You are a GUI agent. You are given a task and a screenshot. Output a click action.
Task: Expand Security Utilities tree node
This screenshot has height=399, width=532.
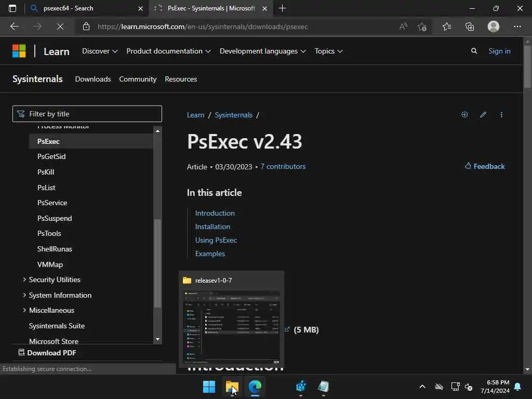click(x=24, y=280)
